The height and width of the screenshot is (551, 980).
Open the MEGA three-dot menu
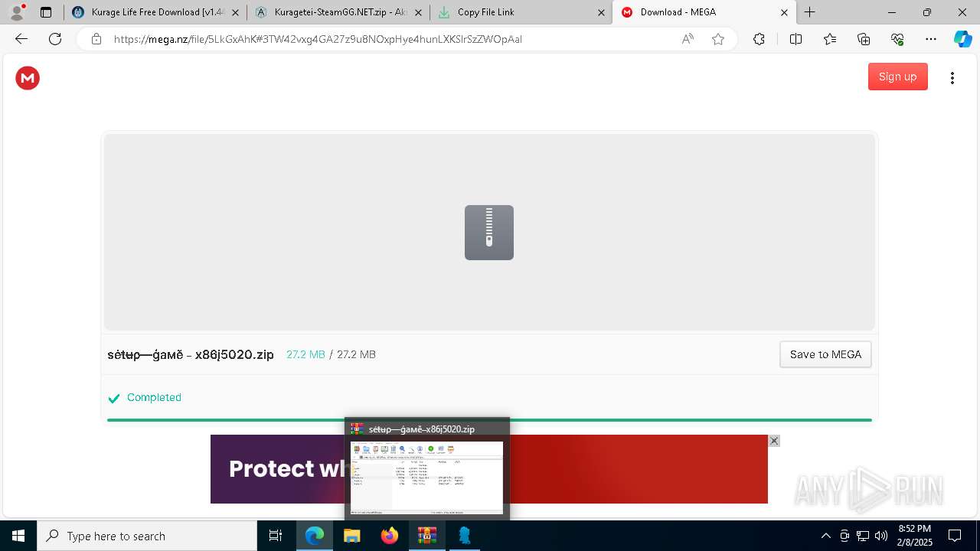(952, 77)
